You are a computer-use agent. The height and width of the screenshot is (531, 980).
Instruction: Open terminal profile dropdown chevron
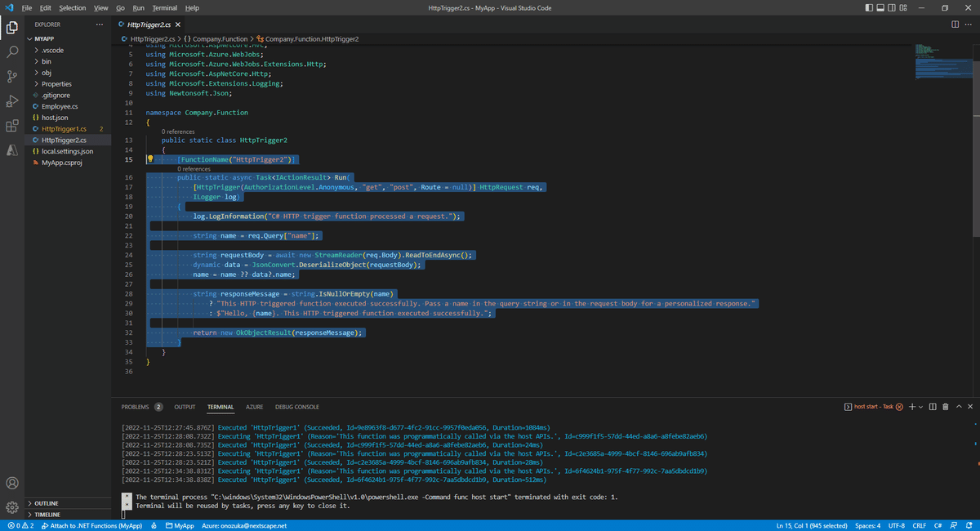pos(920,407)
